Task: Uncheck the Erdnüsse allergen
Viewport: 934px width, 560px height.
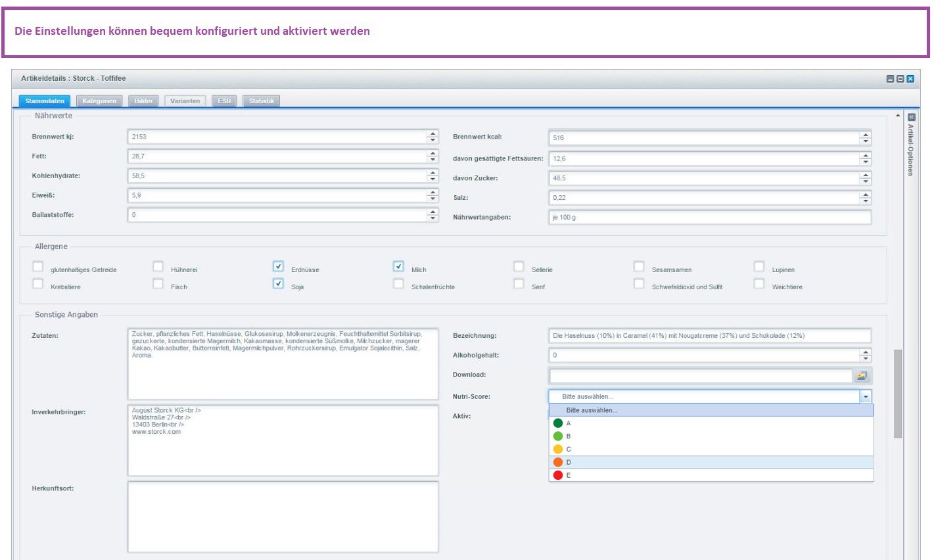Action: tap(279, 267)
